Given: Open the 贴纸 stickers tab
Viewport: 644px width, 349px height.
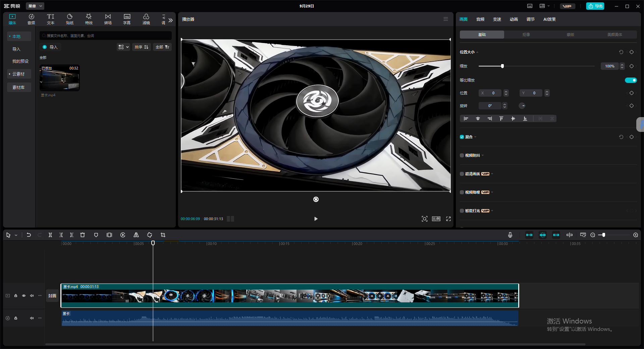Looking at the screenshot, I should 70,19.
